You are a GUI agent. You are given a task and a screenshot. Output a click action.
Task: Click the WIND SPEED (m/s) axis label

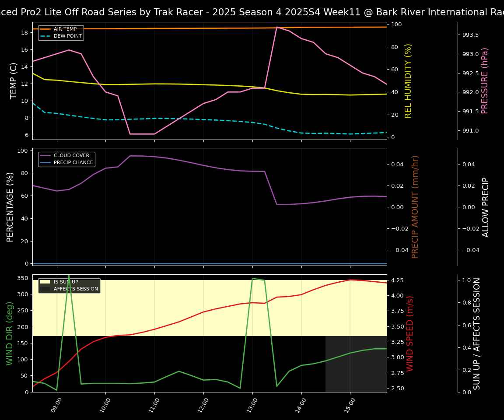click(x=410, y=333)
